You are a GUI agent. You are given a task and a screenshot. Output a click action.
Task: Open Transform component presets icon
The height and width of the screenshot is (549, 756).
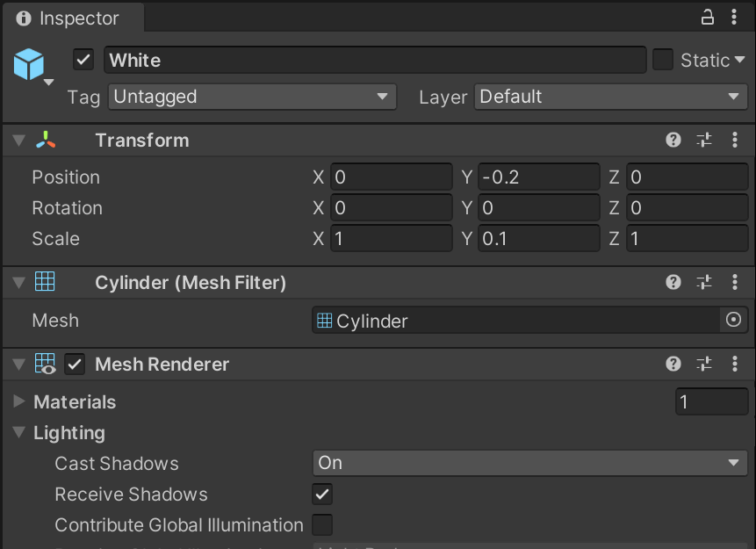coord(704,141)
